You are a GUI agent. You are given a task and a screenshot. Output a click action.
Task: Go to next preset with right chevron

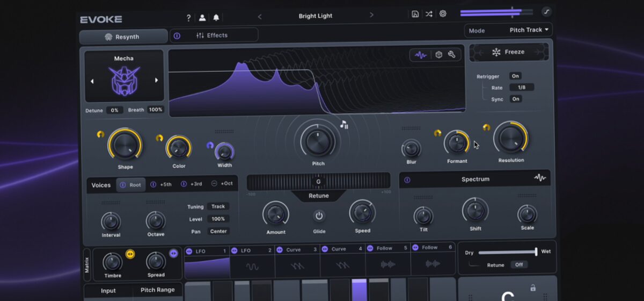[x=371, y=15]
